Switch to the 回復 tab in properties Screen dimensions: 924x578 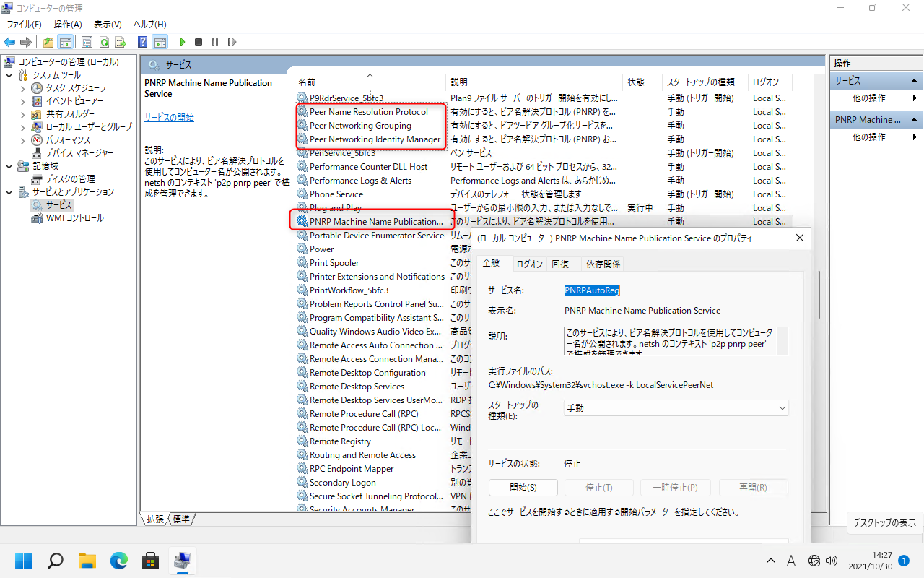(x=559, y=264)
